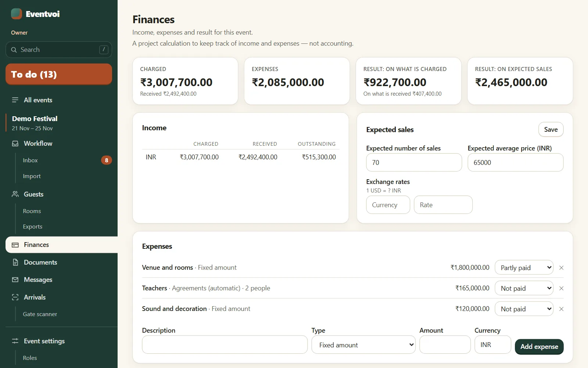Click the ₹922,700.00 result value
This screenshot has width=588, height=368.
pyautogui.click(x=395, y=82)
